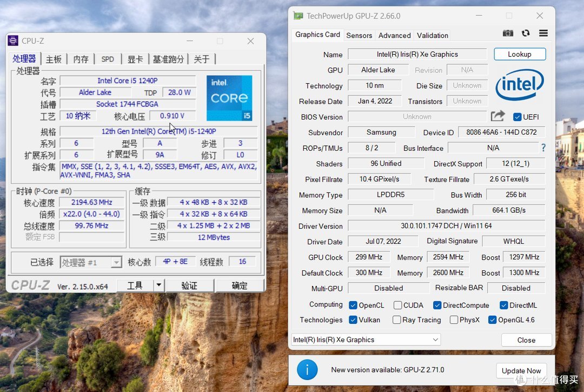Click the Close button in GPU-Z
Screen dimensions: 584x392
point(526,340)
